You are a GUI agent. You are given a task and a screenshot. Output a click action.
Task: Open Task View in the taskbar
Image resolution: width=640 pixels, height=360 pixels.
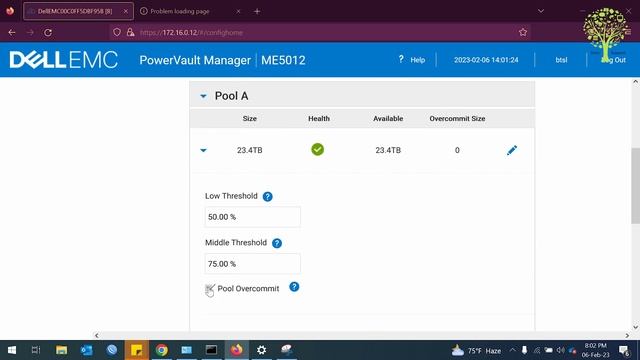point(36,350)
